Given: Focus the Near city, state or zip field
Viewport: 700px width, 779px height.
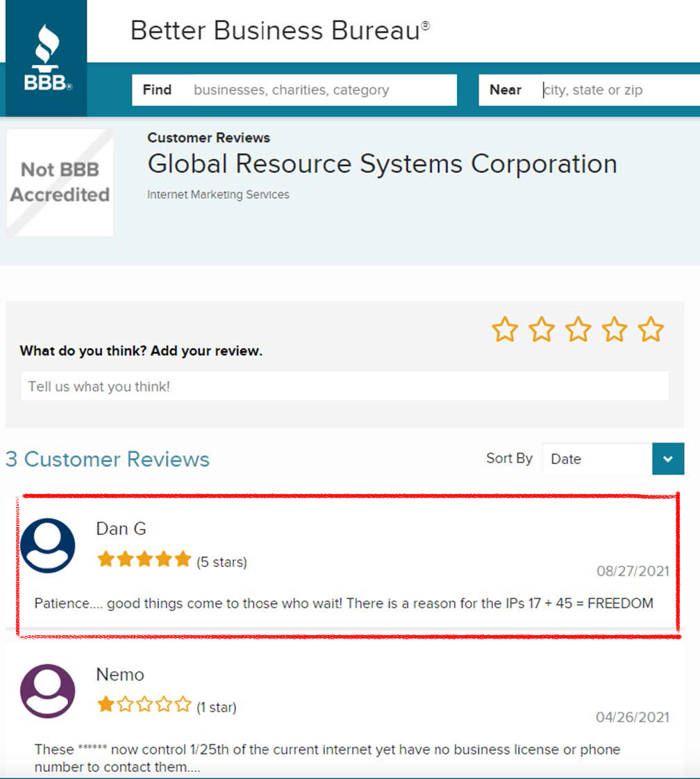Looking at the screenshot, I should click(x=590, y=90).
